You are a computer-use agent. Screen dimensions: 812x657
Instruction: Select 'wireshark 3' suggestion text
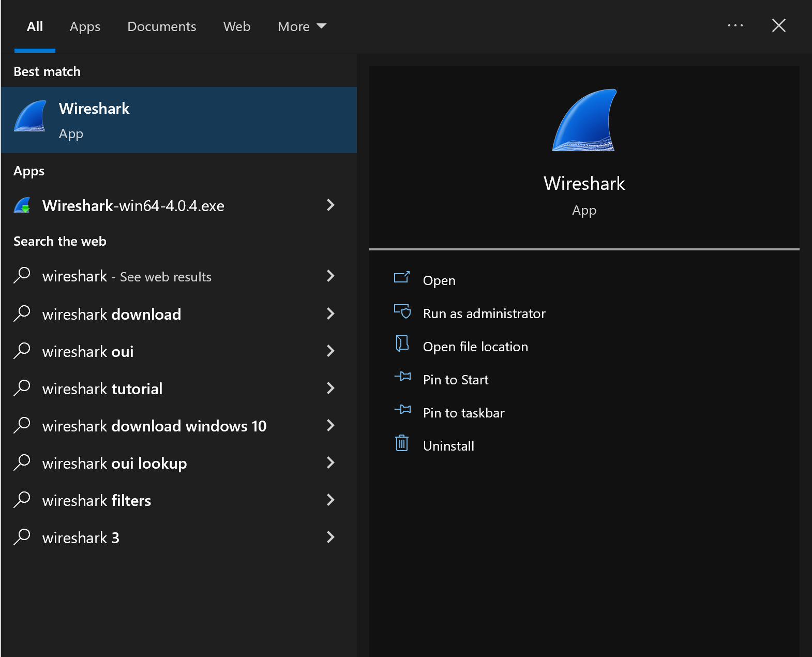(81, 537)
